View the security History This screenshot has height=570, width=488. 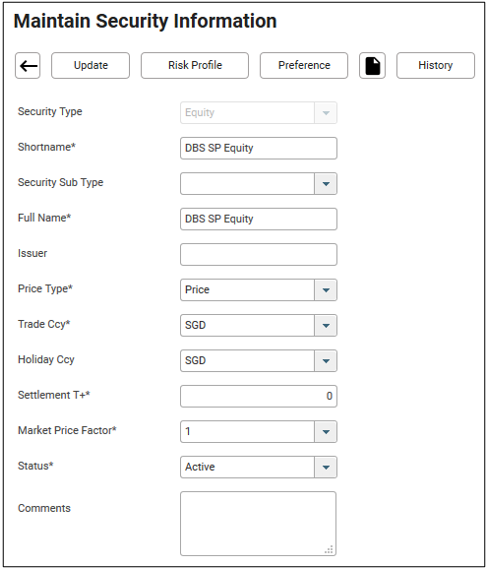[436, 66]
